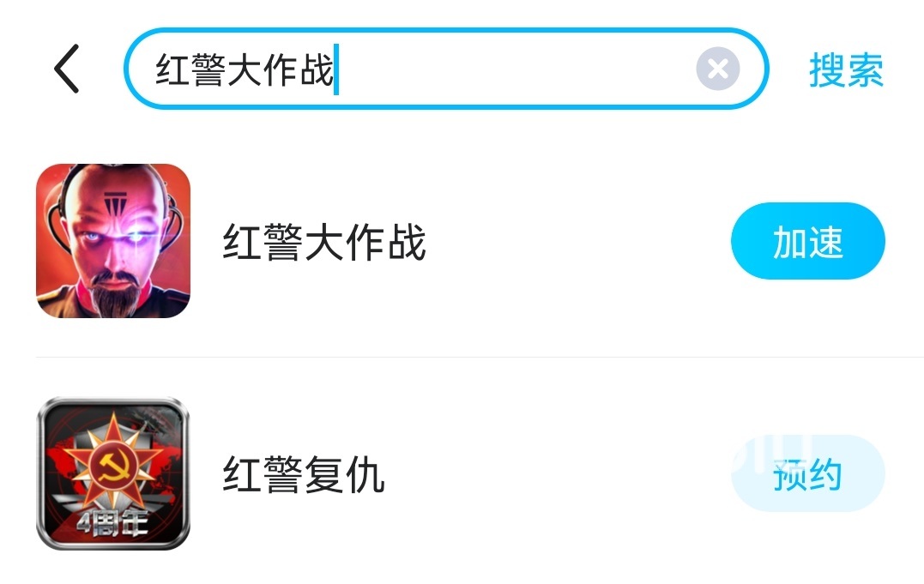924x584 pixels.
Task: Select the 红警大作战 result row
Action: pyautogui.click(x=462, y=241)
